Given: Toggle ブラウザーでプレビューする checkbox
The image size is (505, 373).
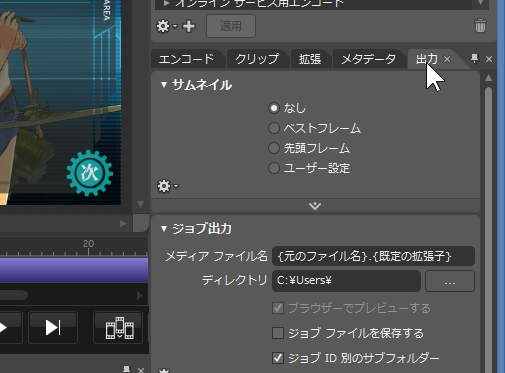Looking at the screenshot, I should tap(278, 308).
